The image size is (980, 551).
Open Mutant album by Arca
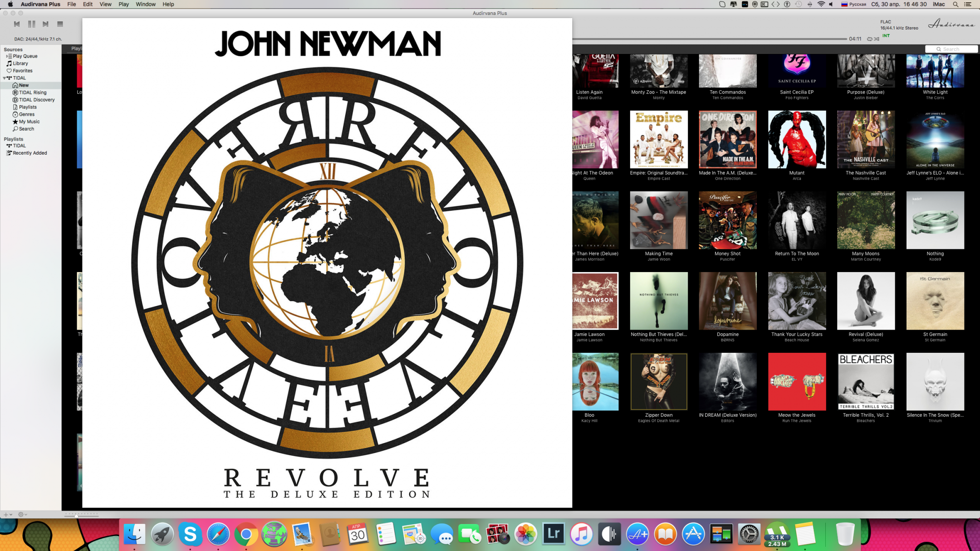click(x=797, y=139)
